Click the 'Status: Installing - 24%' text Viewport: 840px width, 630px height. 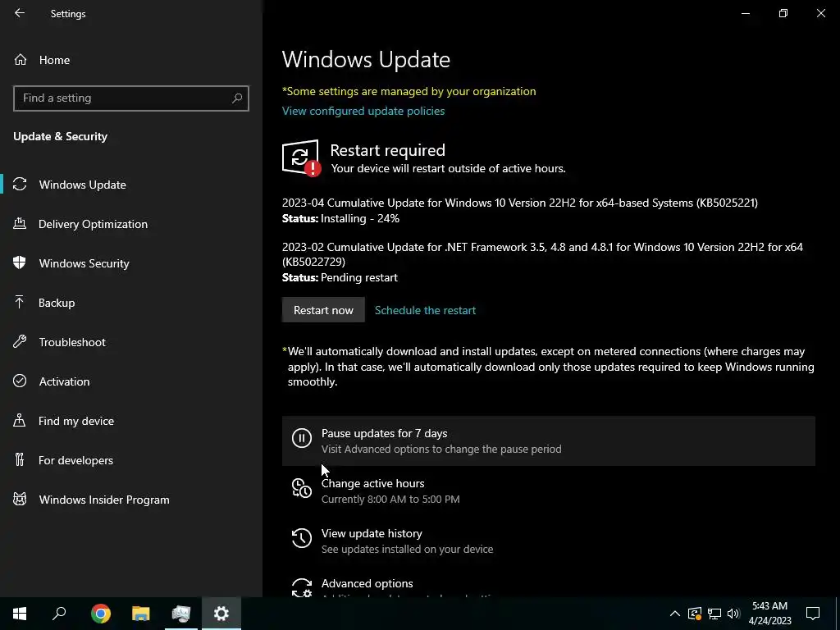(340, 218)
